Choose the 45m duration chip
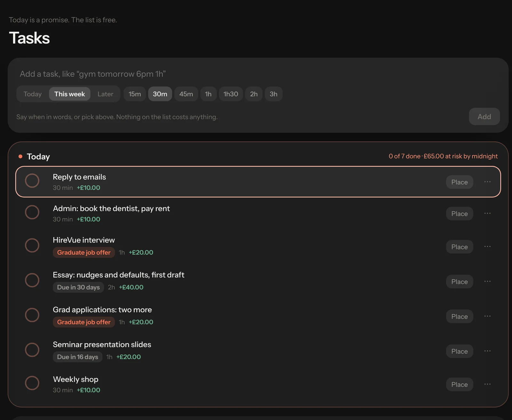512x420 pixels. (x=186, y=94)
